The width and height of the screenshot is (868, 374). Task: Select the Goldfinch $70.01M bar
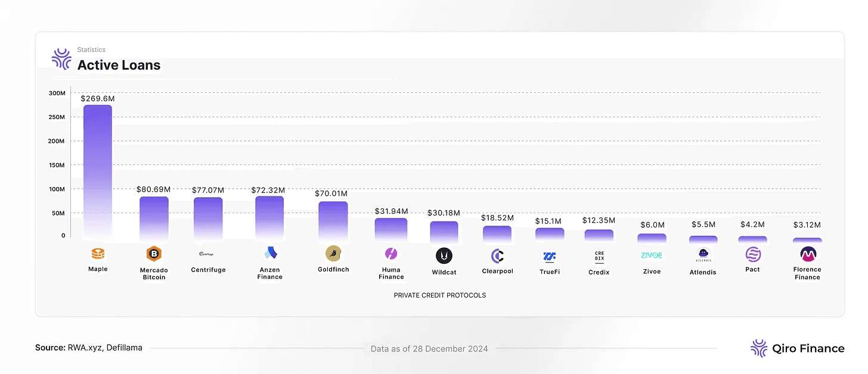[333, 220]
